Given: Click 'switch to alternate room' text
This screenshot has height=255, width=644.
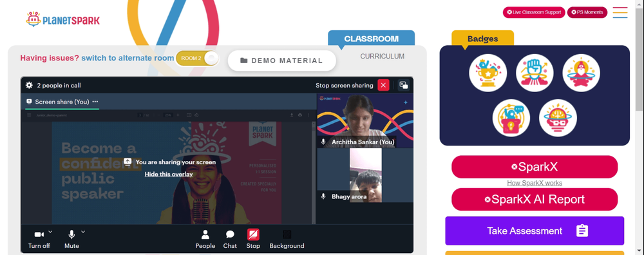Looking at the screenshot, I should point(128,58).
